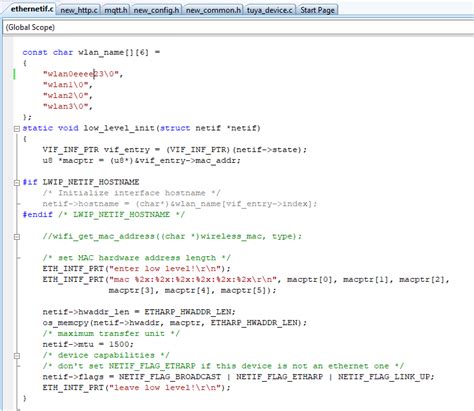Screen dimensions: 474x411
Task: Open the tuya_device.c tab
Action: 270,10
